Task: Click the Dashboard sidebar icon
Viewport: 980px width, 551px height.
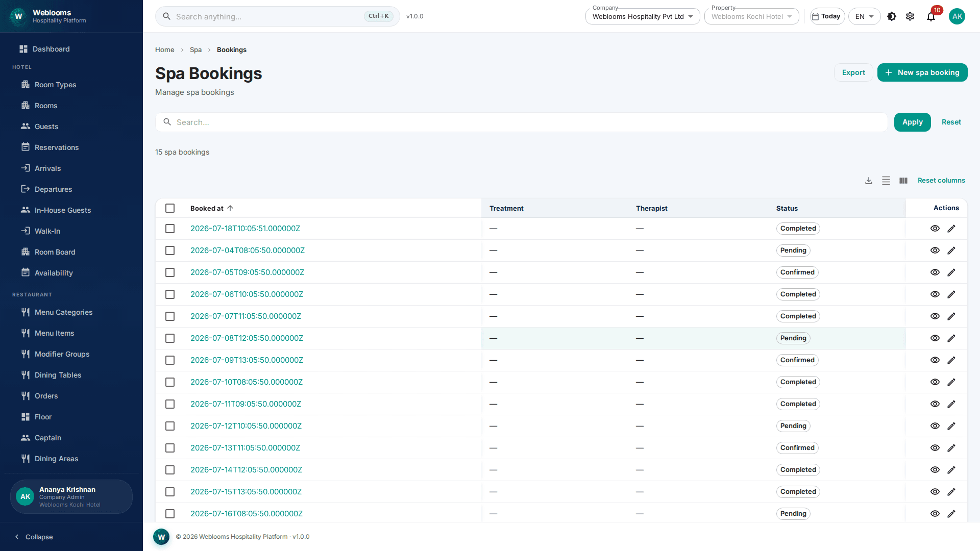Action: pyautogui.click(x=23, y=49)
